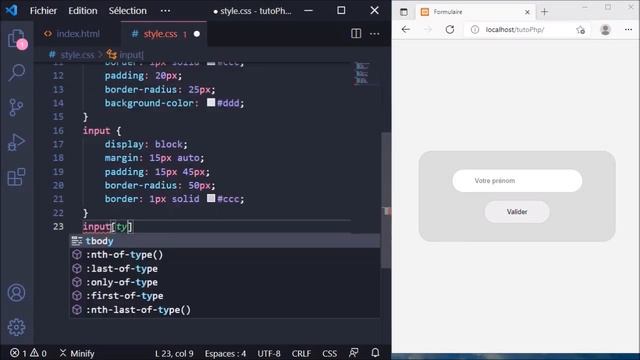Change language mode via CSS status item
Viewport: 640px width, 360px height.
coord(329,353)
